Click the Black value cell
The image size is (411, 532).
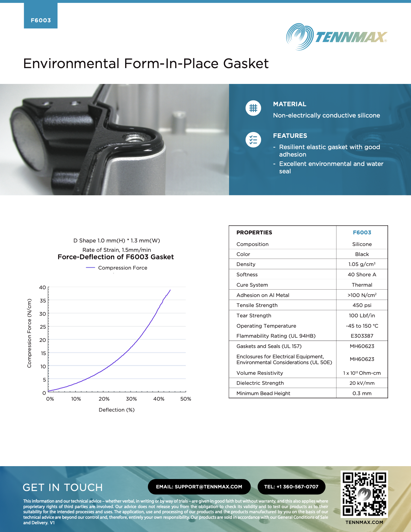coord(362,254)
